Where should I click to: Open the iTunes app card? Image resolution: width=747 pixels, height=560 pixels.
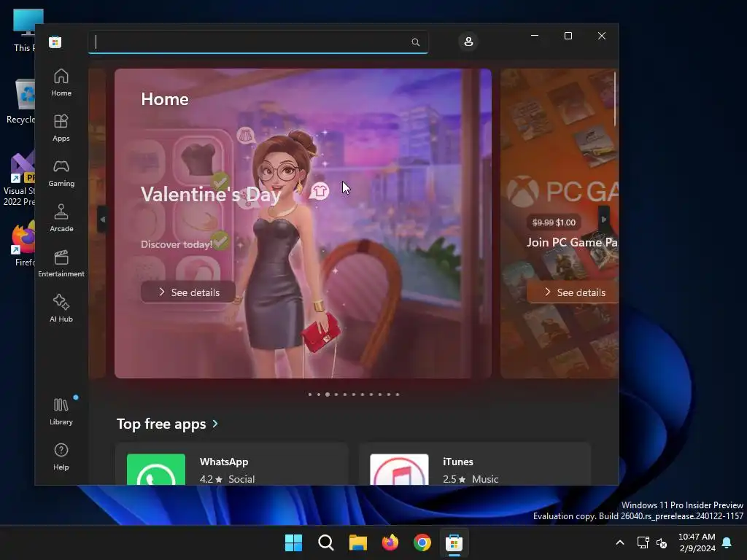coord(475,464)
